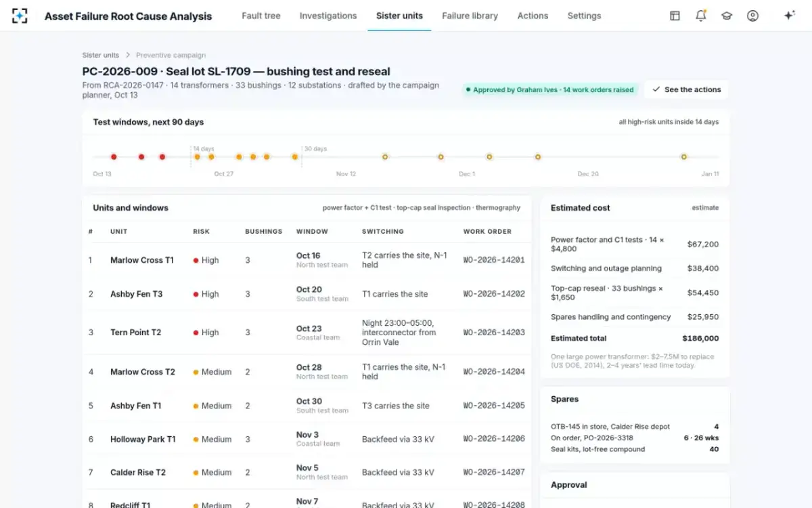Click the Test windows, next 90 days heading
812x508 pixels.
tap(148, 122)
